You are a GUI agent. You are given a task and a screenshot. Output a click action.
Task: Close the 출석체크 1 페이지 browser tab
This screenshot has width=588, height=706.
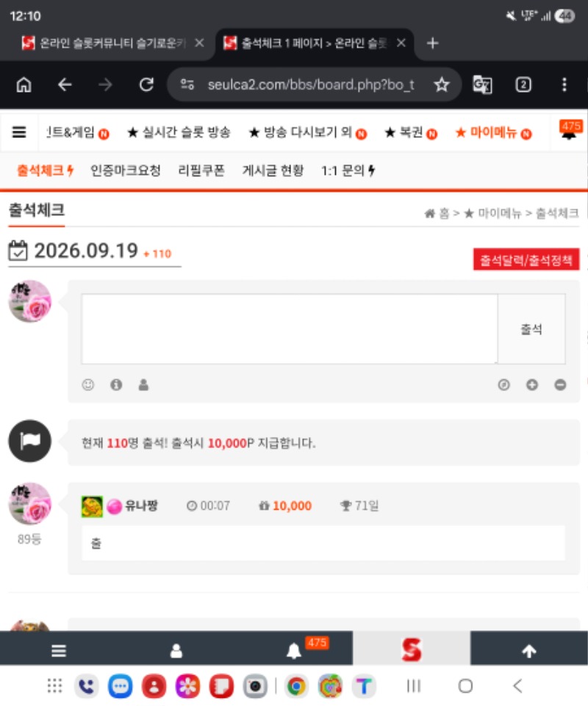(401, 43)
